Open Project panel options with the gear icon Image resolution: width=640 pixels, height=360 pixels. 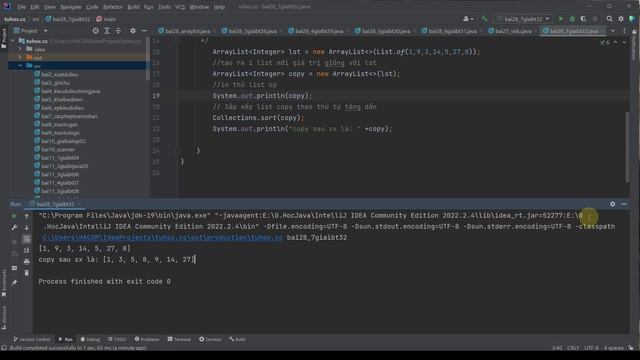point(133,31)
